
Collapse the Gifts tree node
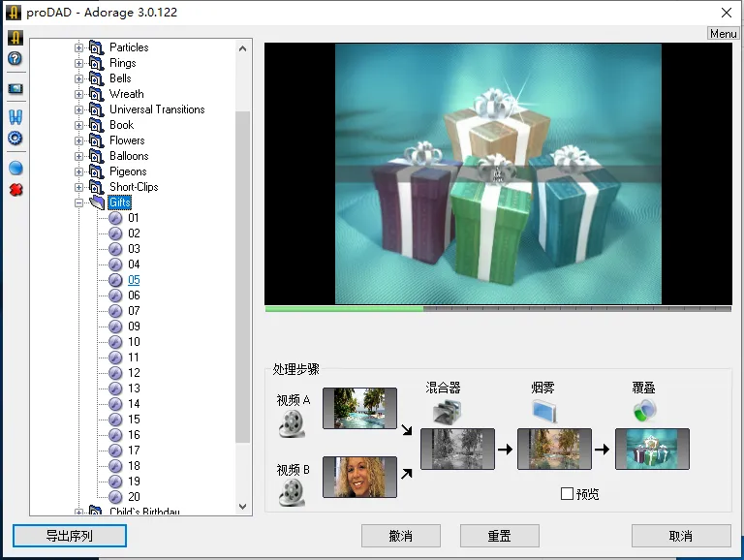pyautogui.click(x=78, y=202)
